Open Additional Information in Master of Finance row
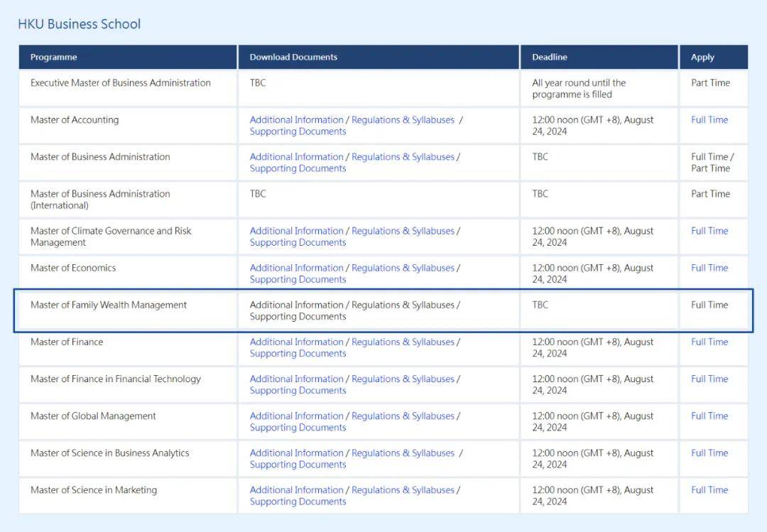This screenshot has width=767, height=532. tap(296, 342)
